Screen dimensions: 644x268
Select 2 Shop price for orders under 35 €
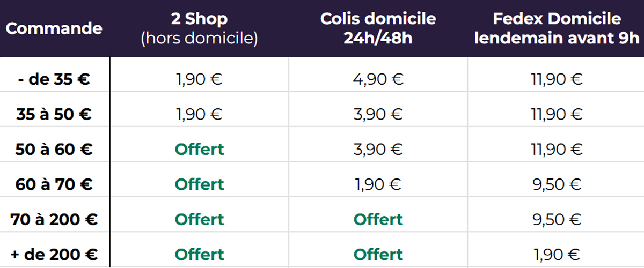coord(199,80)
